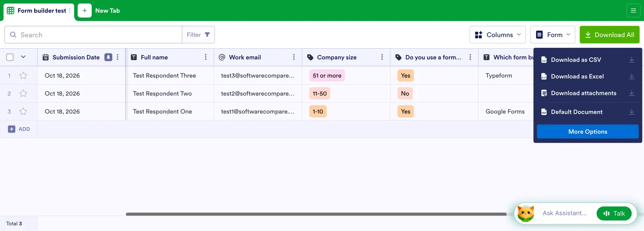The image size is (644, 231).
Task: Open Submission Date column options dots
Action: (118, 57)
